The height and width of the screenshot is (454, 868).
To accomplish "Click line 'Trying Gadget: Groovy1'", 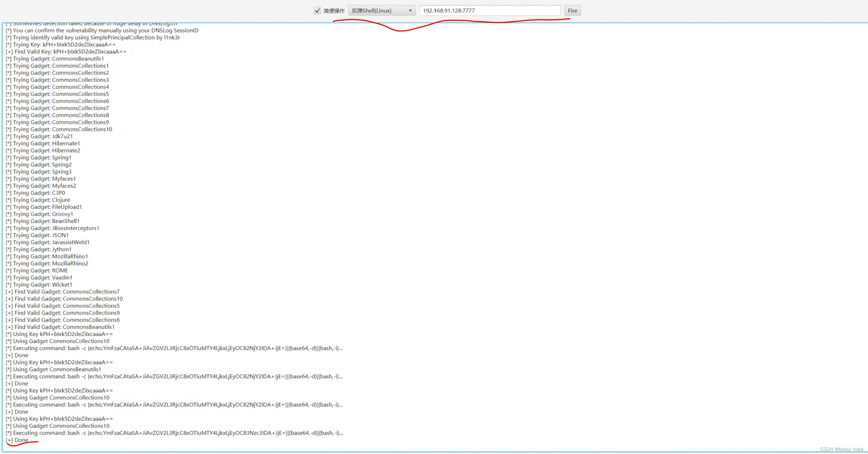I will coord(39,214).
